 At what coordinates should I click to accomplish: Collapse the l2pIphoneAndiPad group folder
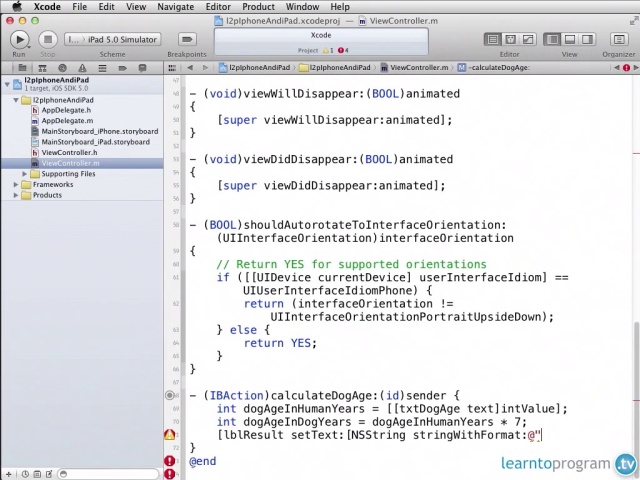tap(16, 100)
